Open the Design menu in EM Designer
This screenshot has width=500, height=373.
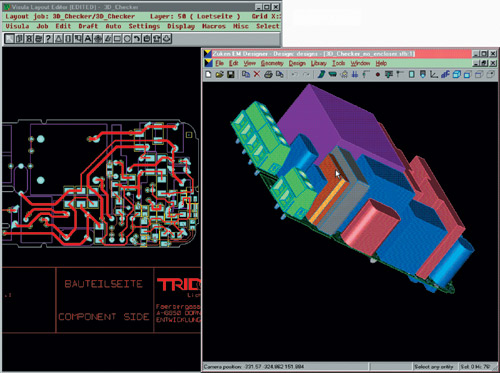(297, 63)
